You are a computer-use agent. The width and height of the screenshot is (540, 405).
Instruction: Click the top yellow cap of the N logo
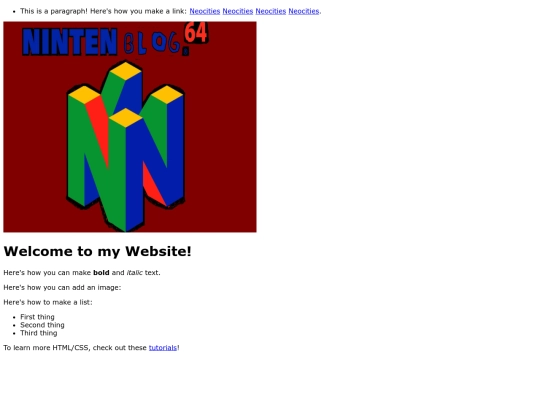coord(126,71)
